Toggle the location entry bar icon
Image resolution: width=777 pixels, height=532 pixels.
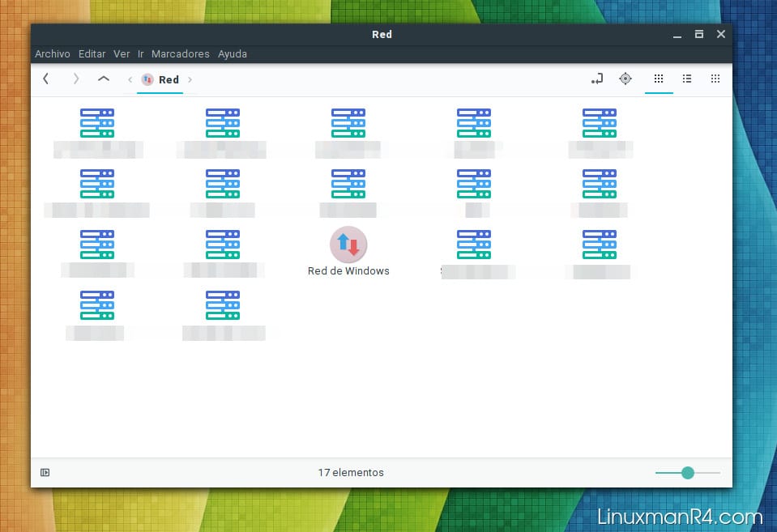(x=597, y=79)
